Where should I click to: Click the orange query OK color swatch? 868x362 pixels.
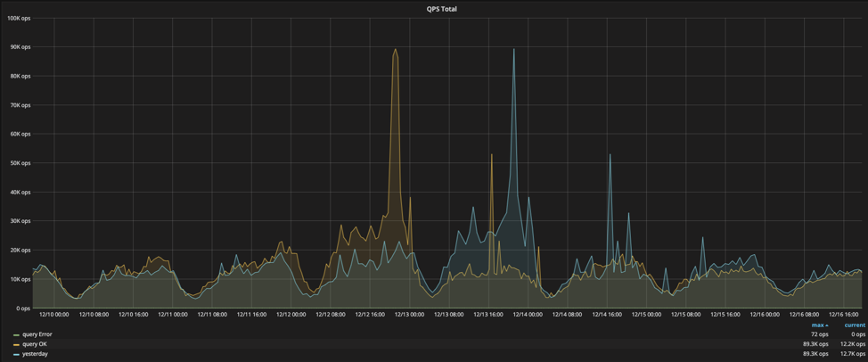coord(16,344)
